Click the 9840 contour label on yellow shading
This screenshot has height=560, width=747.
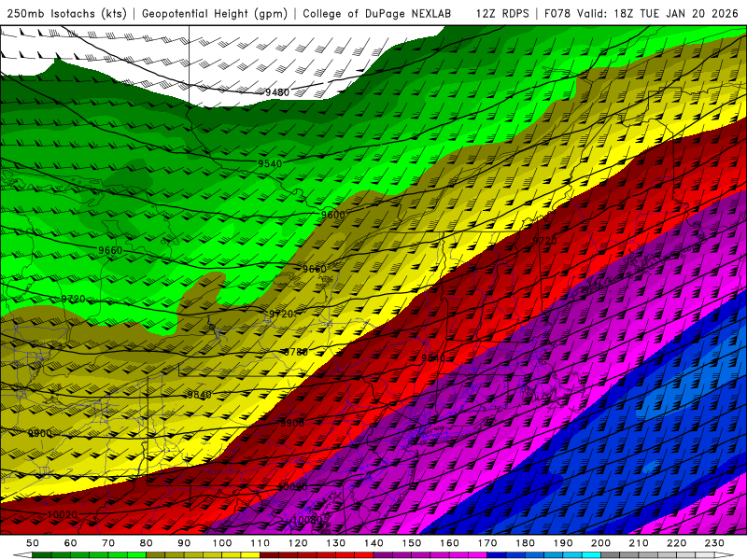pyautogui.click(x=199, y=394)
